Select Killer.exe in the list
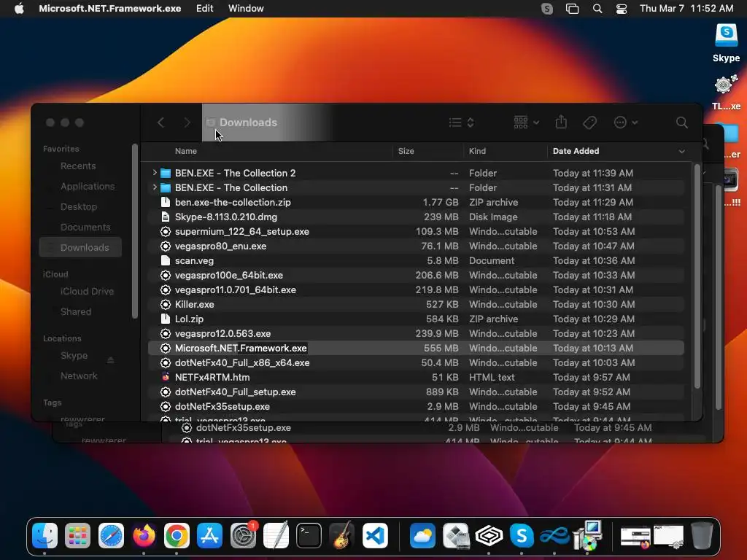Image resolution: width=747 pixels, height=560 pixels. tap(416, 304)
